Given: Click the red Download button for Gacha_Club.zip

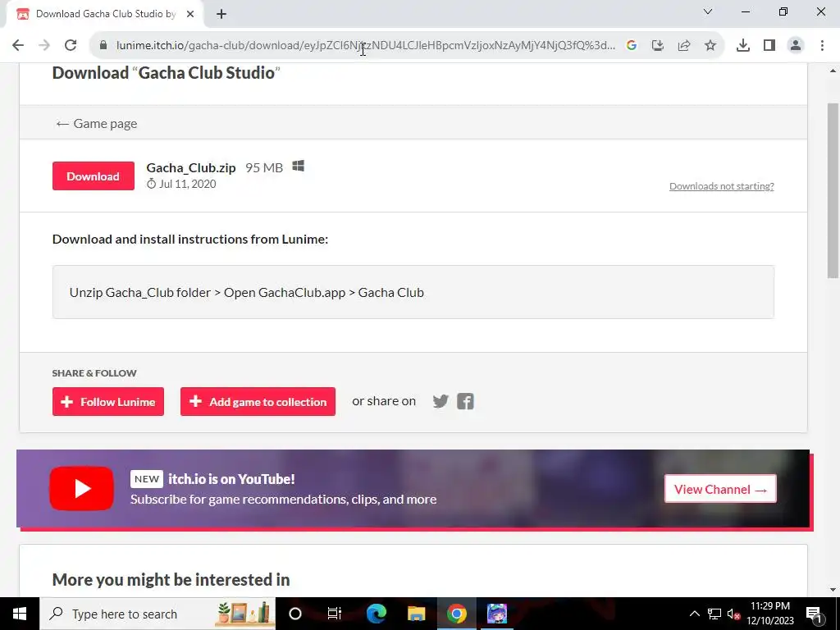Looking at the screenshot, I should tap(94, 176).
